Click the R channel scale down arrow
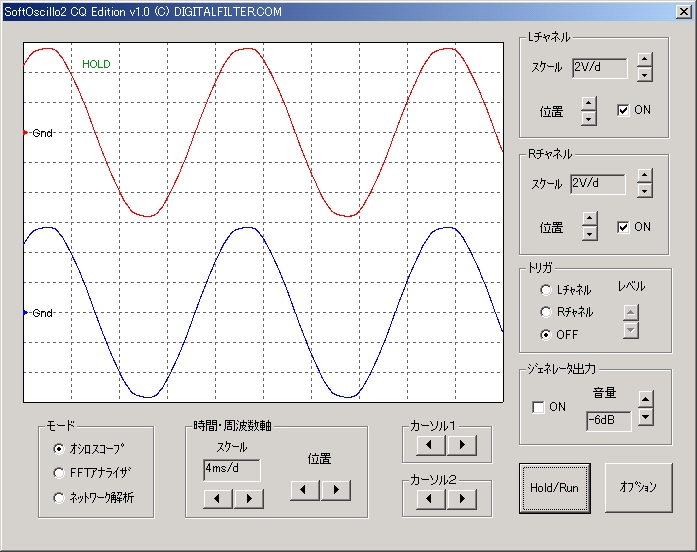This screenshot has height=552, width=697. [645, 191]
